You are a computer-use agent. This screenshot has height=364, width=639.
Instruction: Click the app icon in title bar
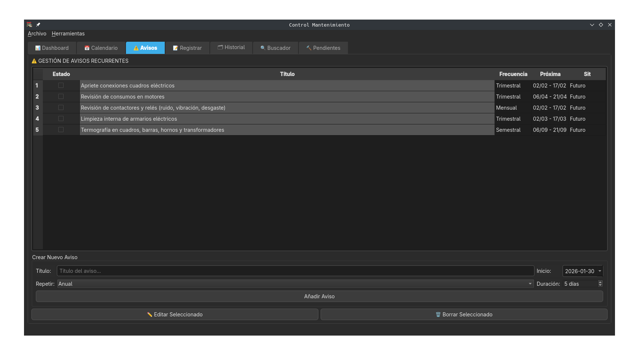30,25
